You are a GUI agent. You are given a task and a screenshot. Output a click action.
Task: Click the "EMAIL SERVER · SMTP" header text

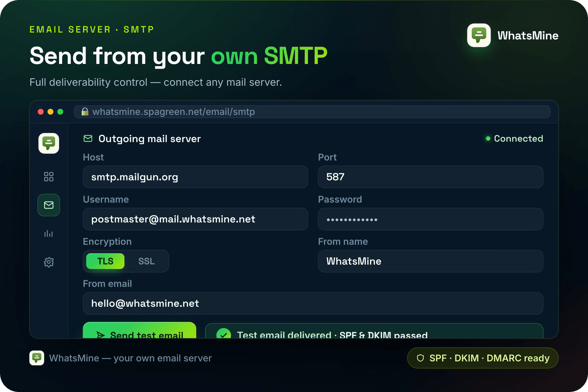coord(92,29)
